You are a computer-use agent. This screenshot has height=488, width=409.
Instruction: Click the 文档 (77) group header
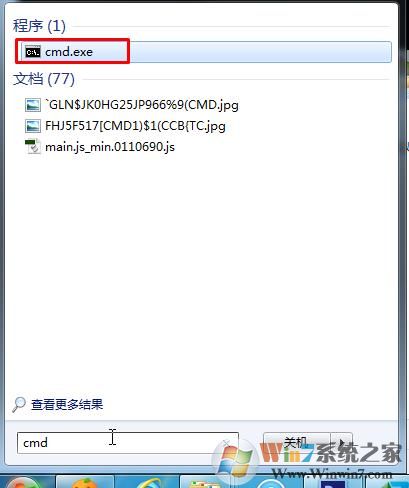44,79
